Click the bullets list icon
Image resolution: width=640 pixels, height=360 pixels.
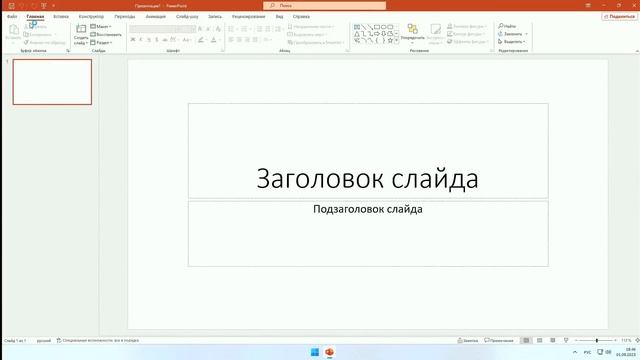click(x=231, y=29)
